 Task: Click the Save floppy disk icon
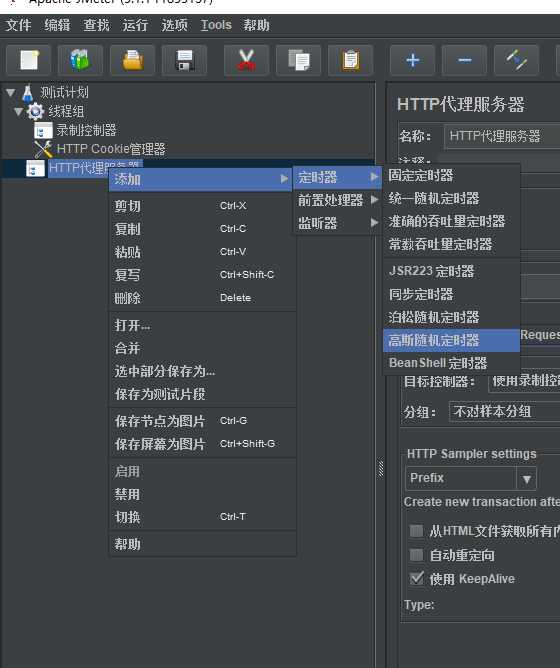[x=185, y=60]
